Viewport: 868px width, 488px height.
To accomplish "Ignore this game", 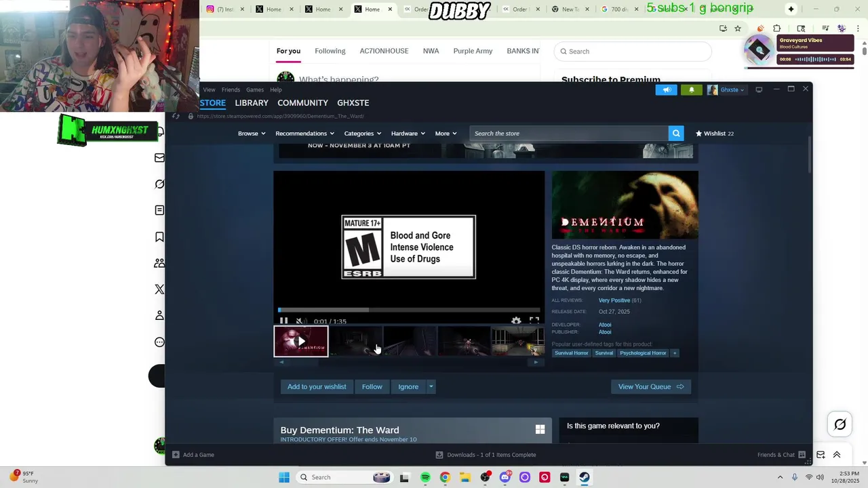I will pyautogui.click(x=408, y=386).
